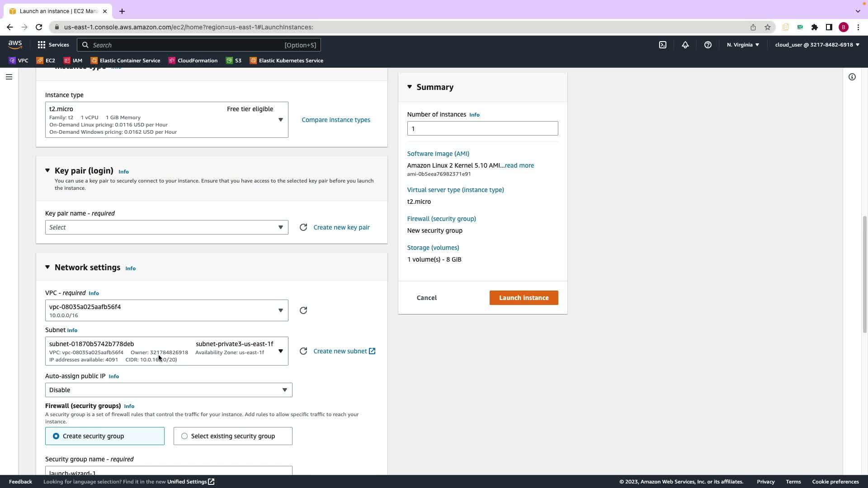
Task: Open the left hamburger navigation menu
Action: (x=9, y=77)
